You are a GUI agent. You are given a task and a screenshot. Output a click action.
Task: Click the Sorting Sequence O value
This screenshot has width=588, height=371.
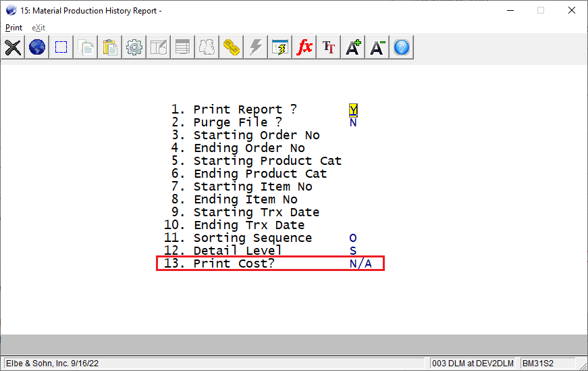pos(353,238)
